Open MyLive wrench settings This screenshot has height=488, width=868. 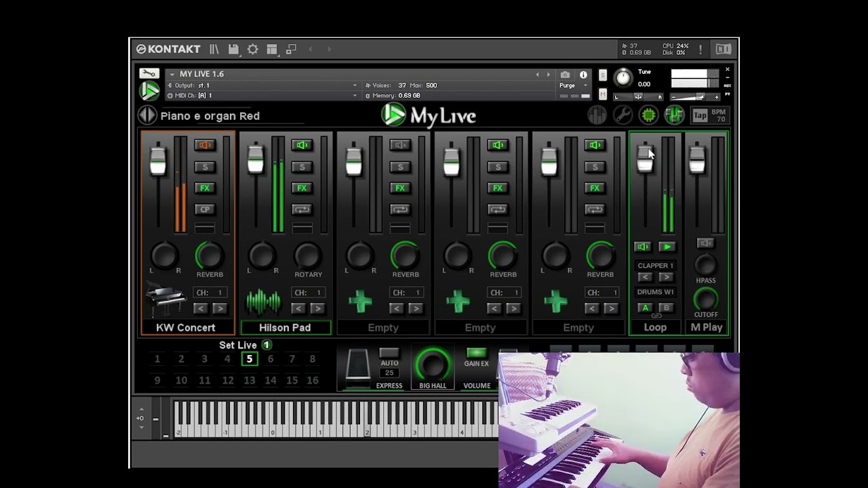point(623,115)
